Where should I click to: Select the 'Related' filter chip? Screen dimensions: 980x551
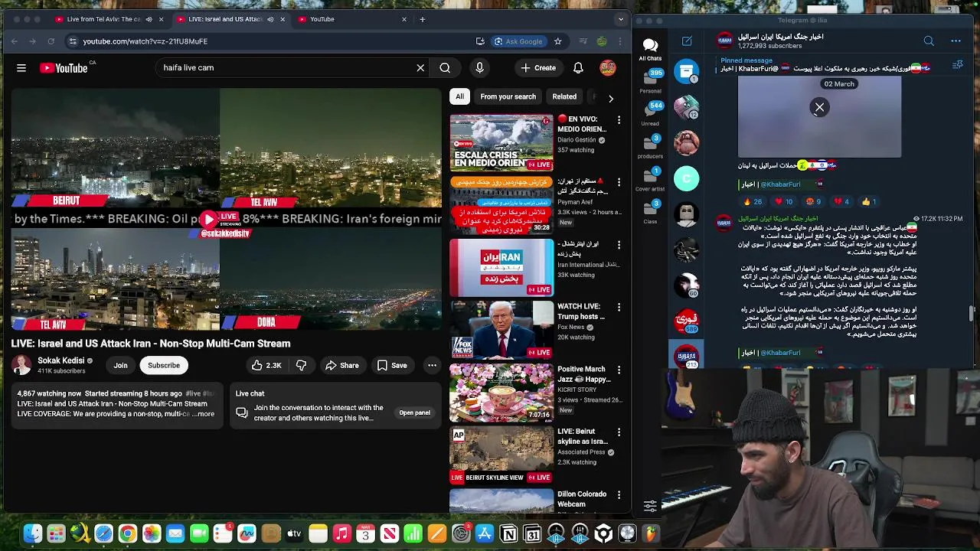[x=564, y=96]
